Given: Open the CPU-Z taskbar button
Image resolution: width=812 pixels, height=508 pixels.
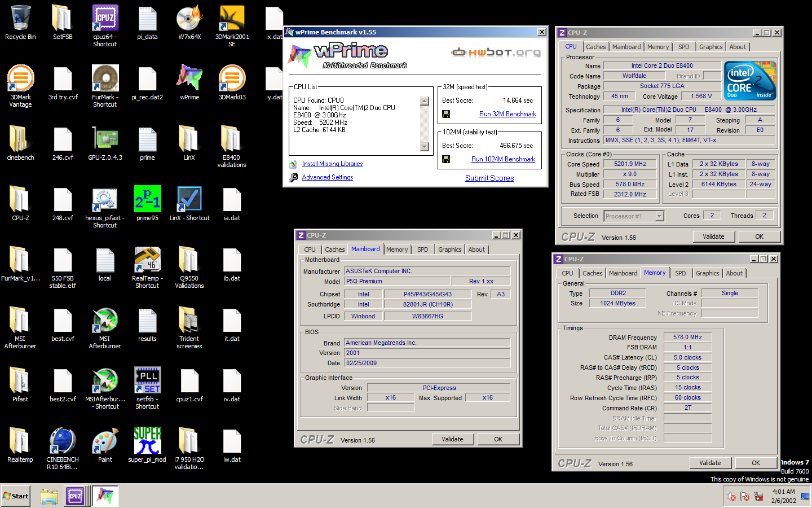Looking at the screenshot, I should [75, 496].
